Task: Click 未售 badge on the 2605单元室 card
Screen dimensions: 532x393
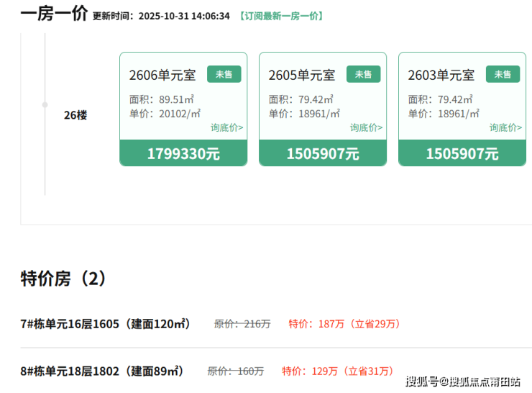Action: (x=364, y=74)
